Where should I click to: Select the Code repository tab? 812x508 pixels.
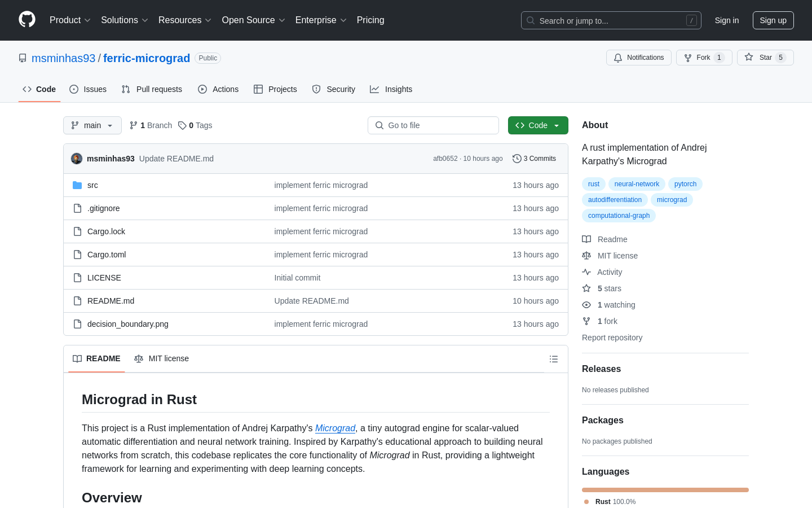(39, 89)
